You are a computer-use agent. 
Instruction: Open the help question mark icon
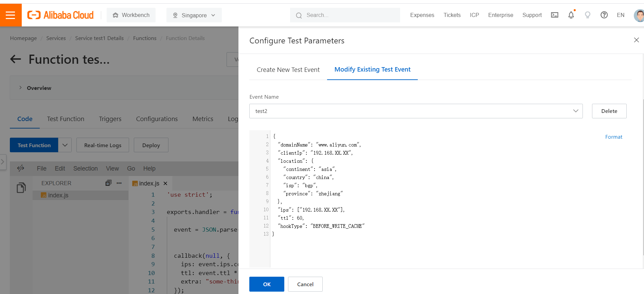click(604, 15)
